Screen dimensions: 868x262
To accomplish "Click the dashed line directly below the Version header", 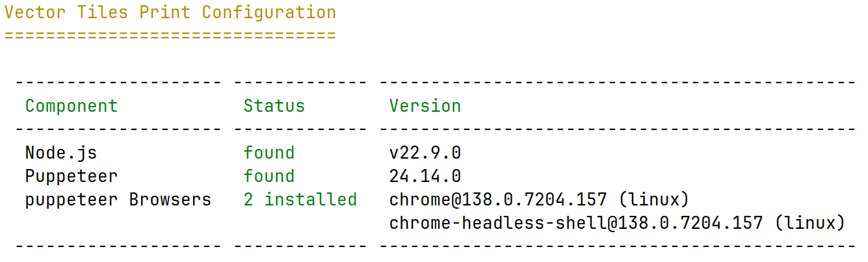I will 616,129.
